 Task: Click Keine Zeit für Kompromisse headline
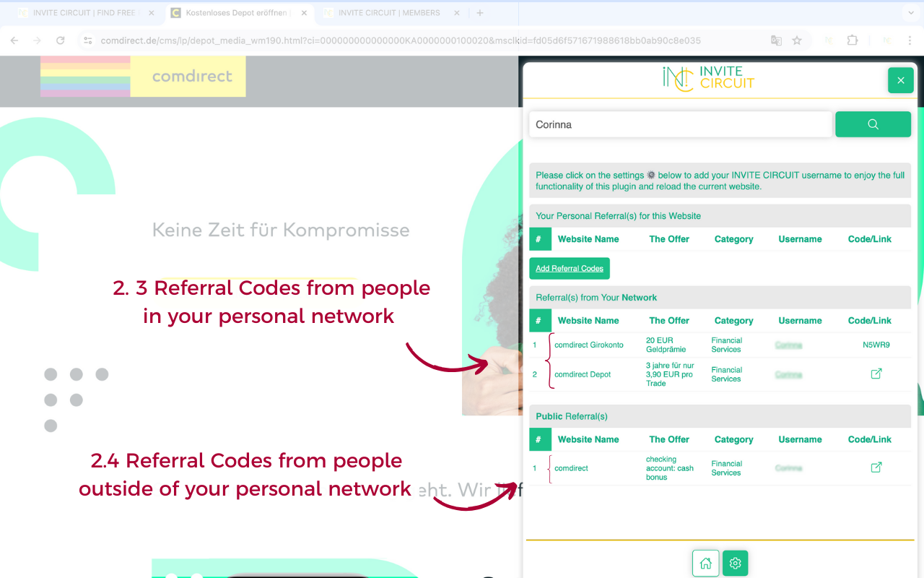tap(281, 230)
